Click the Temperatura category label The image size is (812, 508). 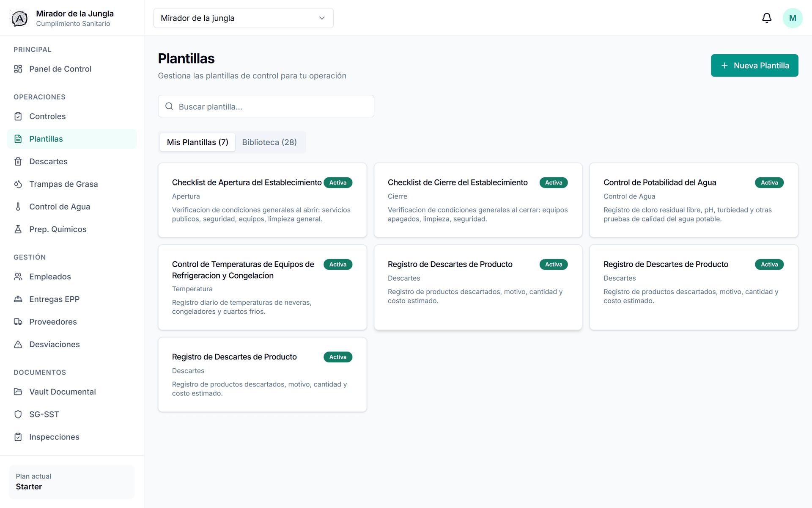point(192,289)
